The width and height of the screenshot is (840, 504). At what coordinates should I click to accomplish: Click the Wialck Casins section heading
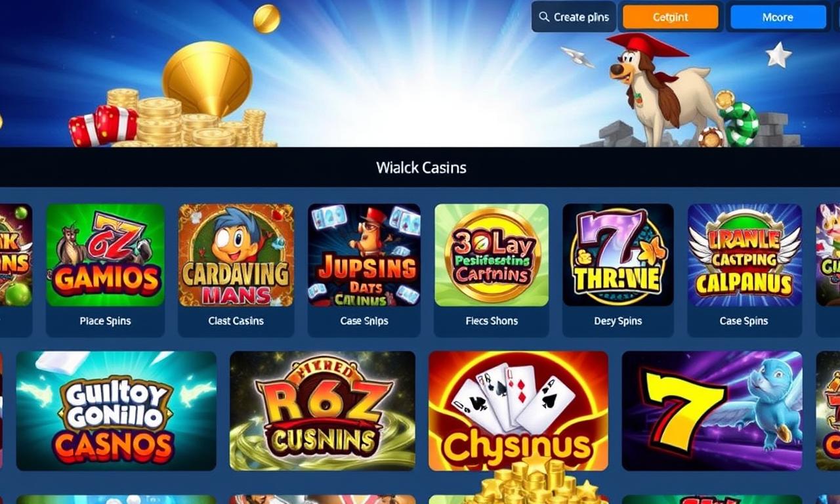[x=421, y=167]
